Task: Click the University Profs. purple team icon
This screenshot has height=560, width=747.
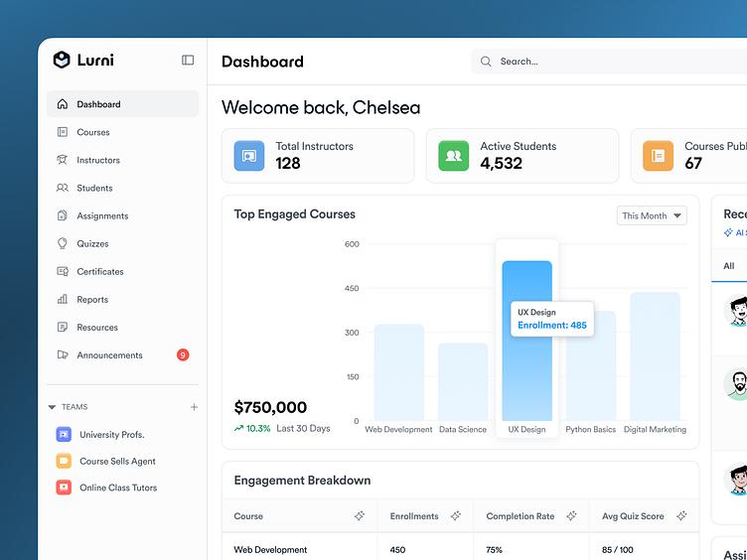Action: [x=64, y=434]
